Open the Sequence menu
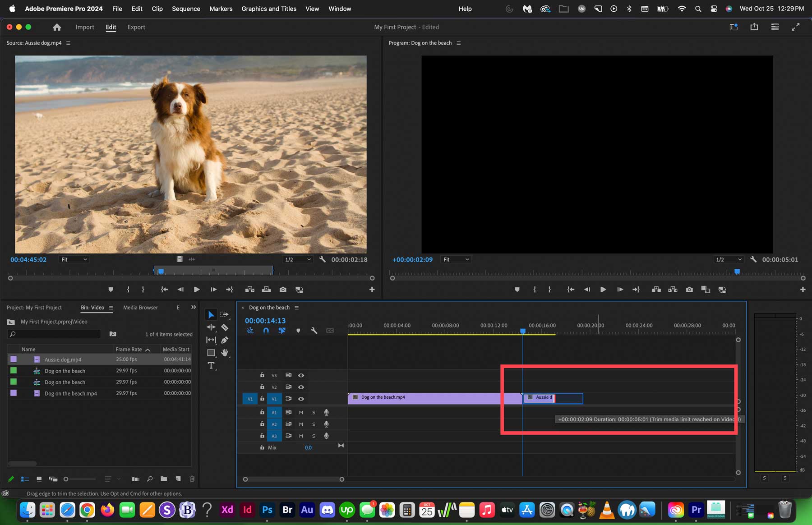Image resolution: width=812 pixels, height=525 pixels. pos(186,9)
